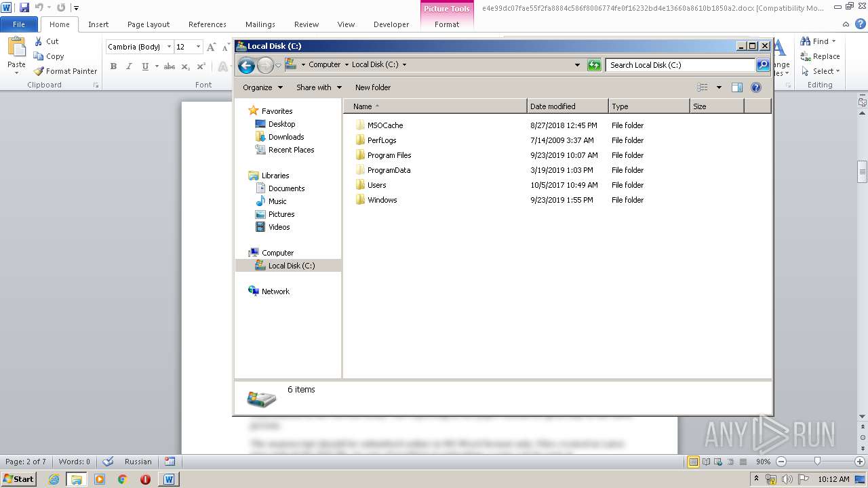Click the spelling check icon in Word status bar
Image resolution: width=868 pixels, height=488 pixels.
(108, 462)
